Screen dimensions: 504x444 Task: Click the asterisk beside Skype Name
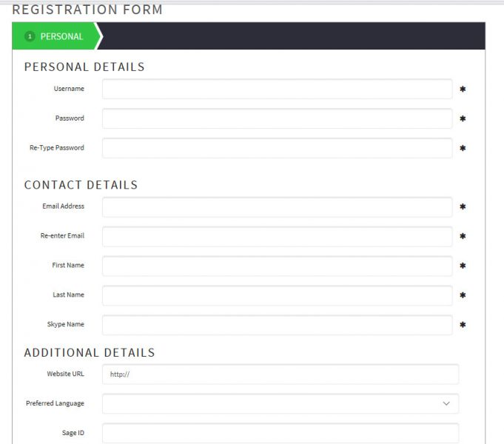pyautogui.click(x=463, y=325)
